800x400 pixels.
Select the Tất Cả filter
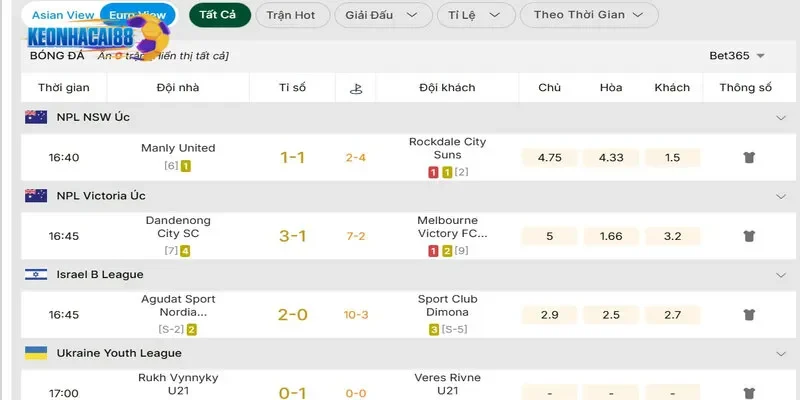pos(220,15)
